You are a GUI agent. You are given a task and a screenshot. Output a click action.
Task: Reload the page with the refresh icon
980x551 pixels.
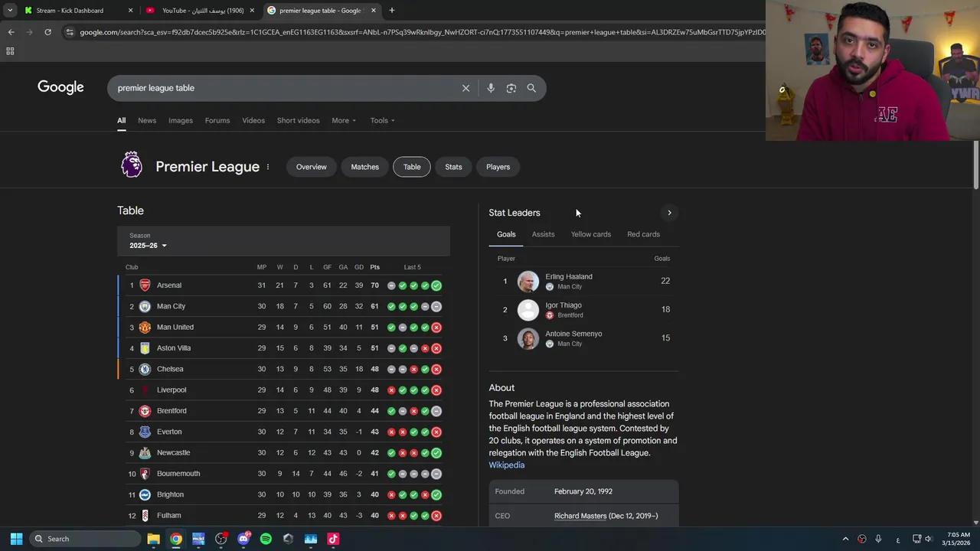tap(47, 32)
